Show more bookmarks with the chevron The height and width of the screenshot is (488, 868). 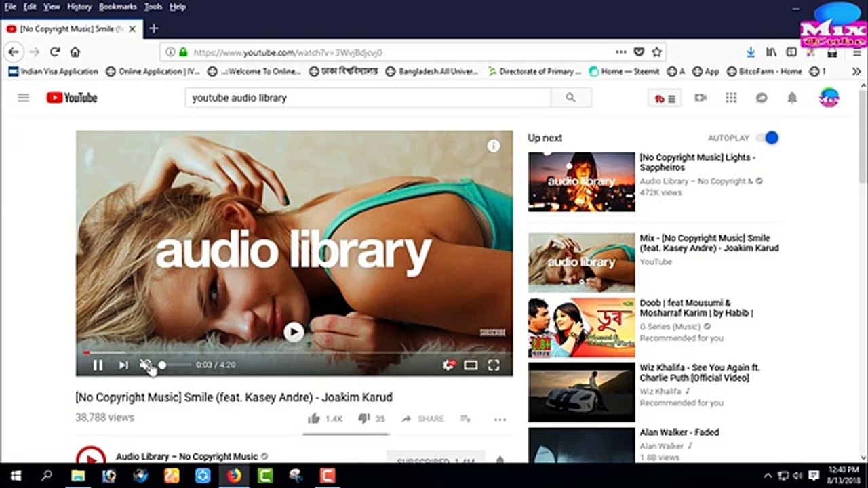point(856,71)
